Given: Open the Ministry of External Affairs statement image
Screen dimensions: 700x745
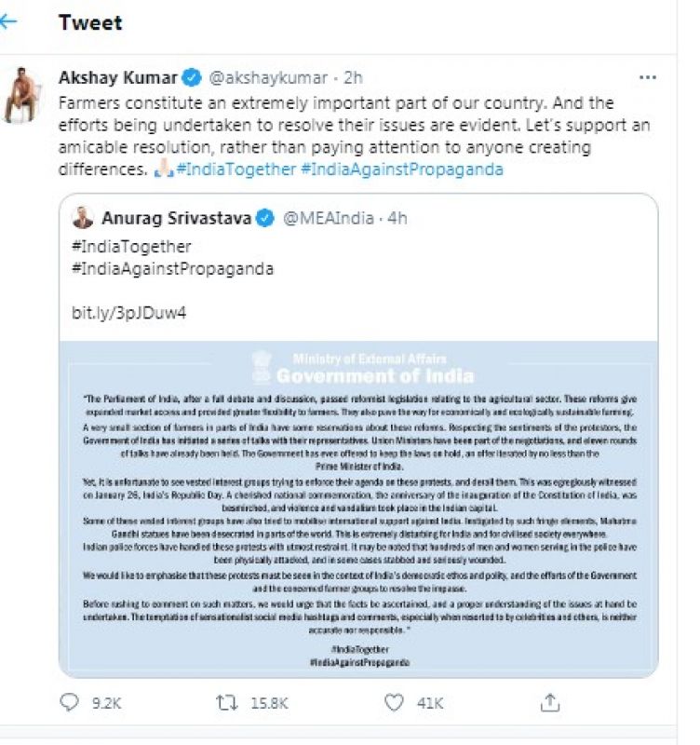Looking at the screenshot, I should tap(358, 508).
